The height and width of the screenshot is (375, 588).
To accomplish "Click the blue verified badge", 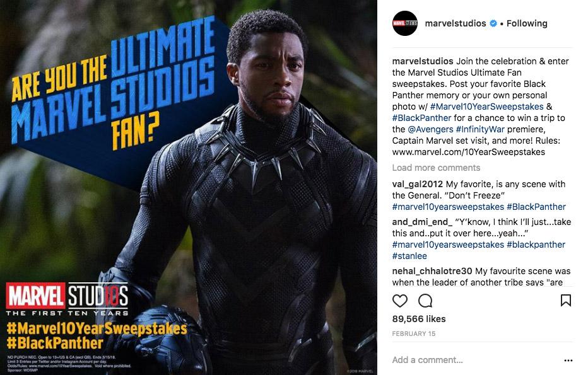I will click(x=493, y=23).
